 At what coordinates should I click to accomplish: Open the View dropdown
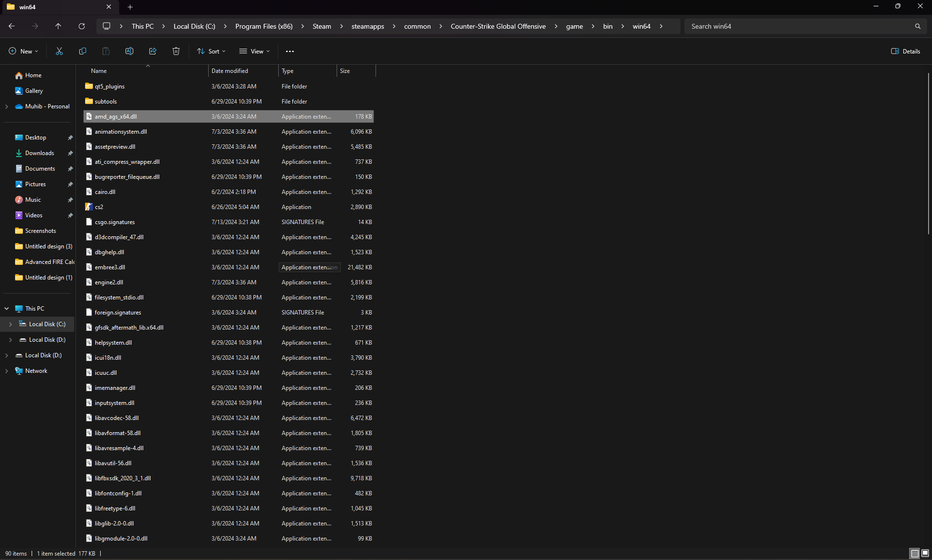(x=254, y=51)
